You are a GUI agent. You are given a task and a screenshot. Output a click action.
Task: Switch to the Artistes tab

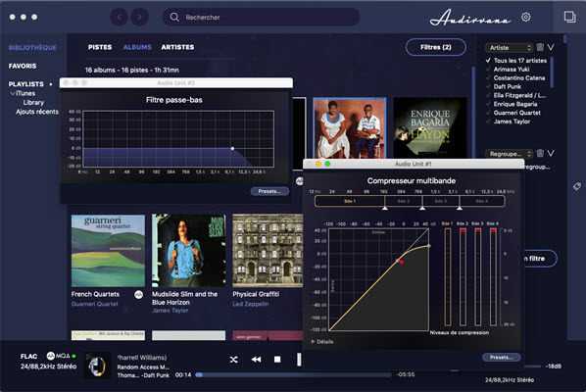coord(177,47)
